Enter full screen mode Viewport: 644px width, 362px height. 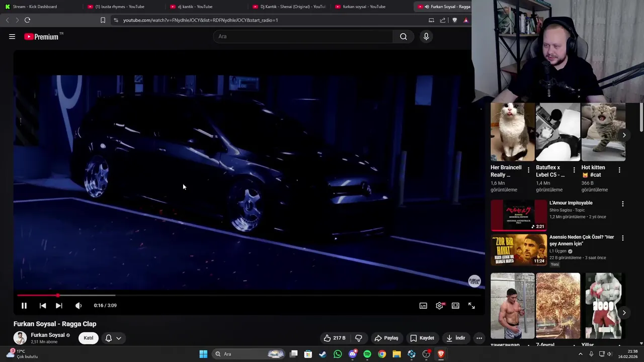471,306
